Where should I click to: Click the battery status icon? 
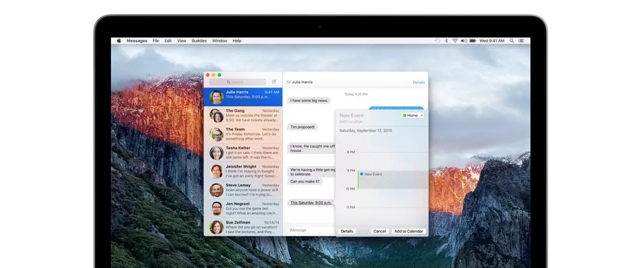[473, 41]
